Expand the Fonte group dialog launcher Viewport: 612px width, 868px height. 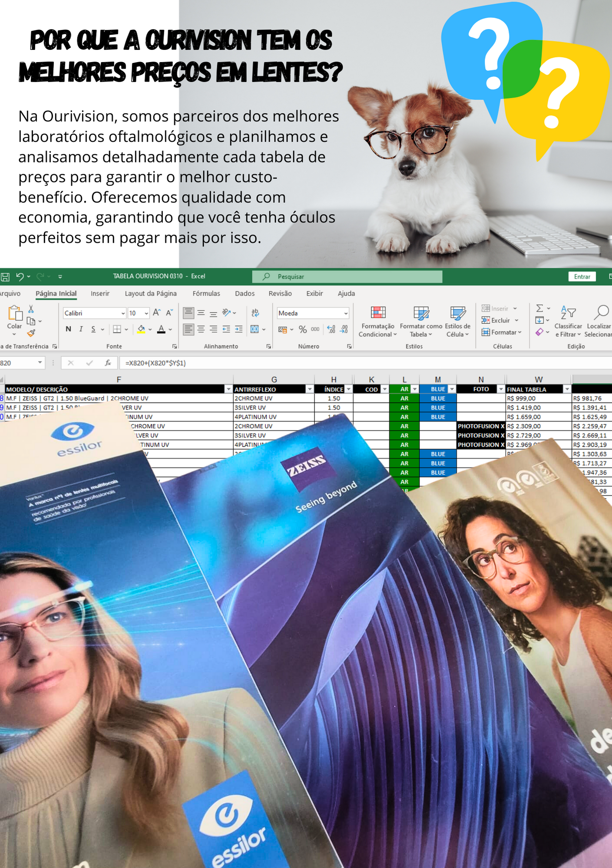pos(175,346)
